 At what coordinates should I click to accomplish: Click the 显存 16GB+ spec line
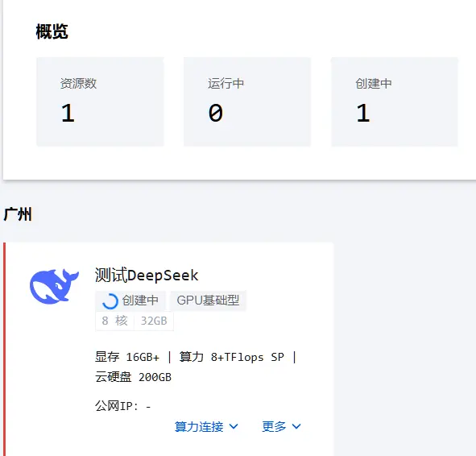pos(127,357)
